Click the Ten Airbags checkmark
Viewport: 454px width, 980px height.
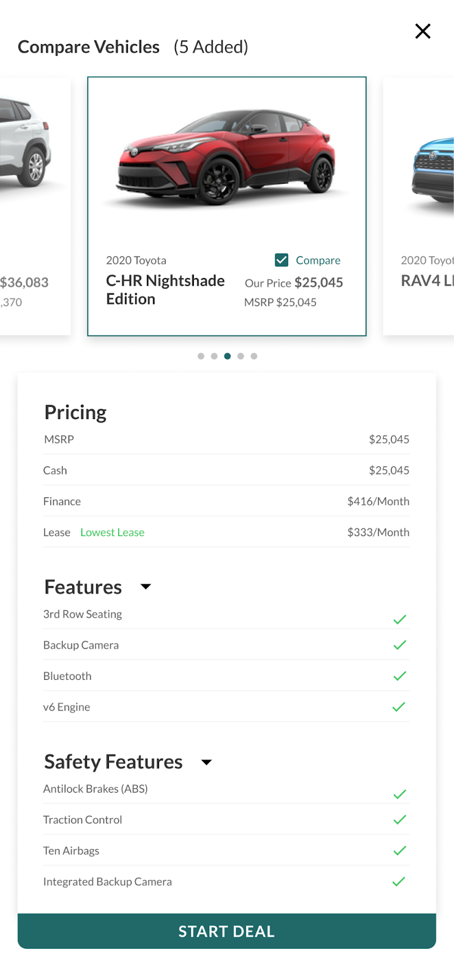tap(400, 850)
